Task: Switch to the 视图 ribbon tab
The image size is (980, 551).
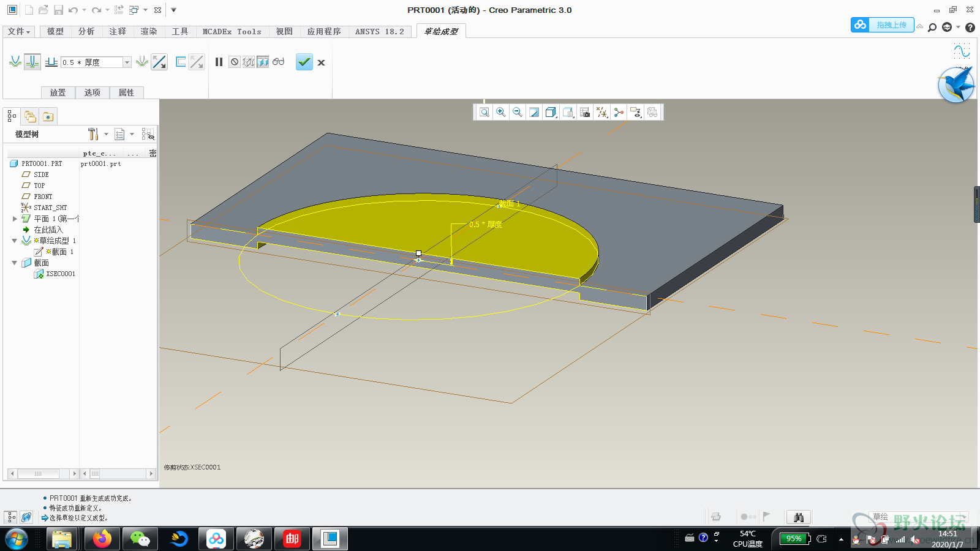Action: 284,31
